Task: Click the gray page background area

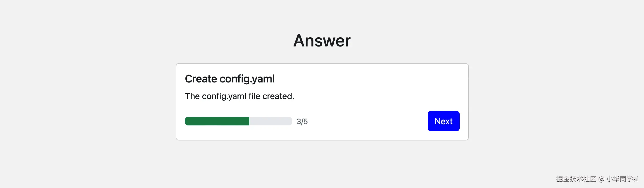Action: (x=80, y=94)
